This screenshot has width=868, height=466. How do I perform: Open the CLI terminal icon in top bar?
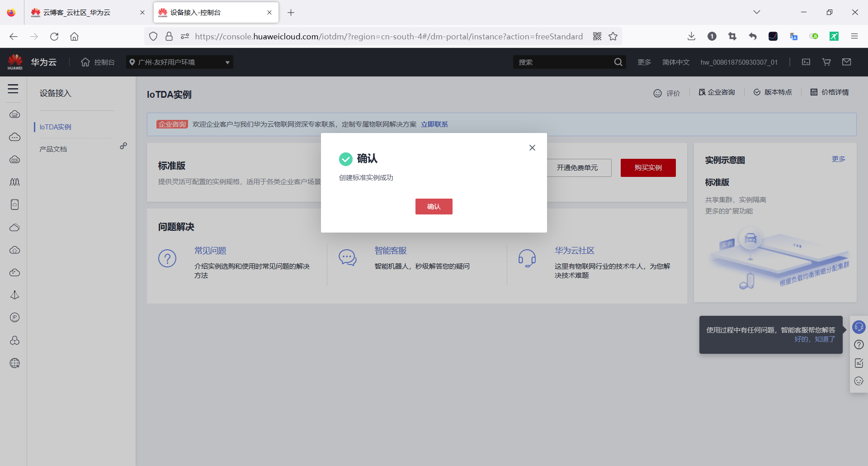click(806, 62)
